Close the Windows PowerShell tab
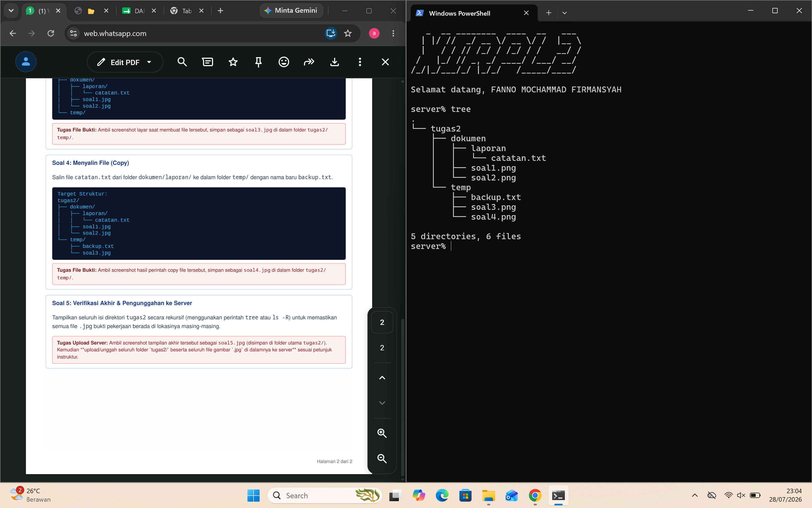Image resolution: width=812 pixels, height=508 pixels. (x=527, y=13)
